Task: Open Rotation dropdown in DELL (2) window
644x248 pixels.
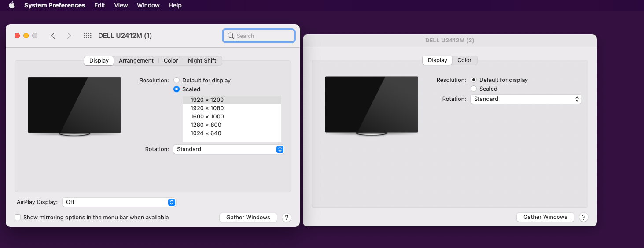Action: (526, 99)
